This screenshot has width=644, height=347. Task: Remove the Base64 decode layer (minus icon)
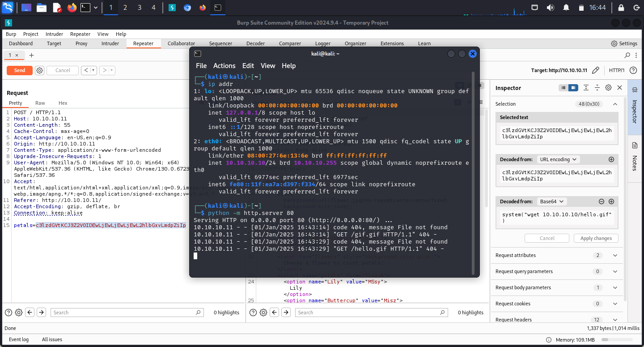[x=602, y=201]
